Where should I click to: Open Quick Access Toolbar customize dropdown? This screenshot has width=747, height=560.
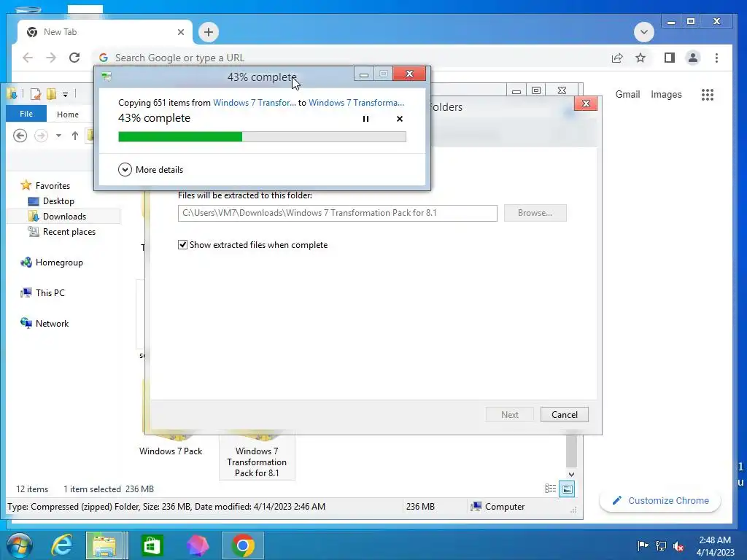[65, 94]
